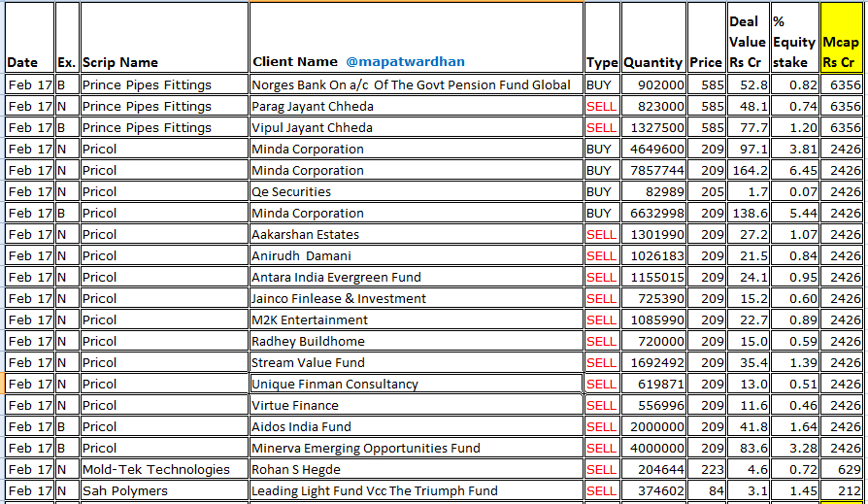Click quantity 1692492 cell
The width and height of the screenshot is (868, 504).
coord(653,363)
